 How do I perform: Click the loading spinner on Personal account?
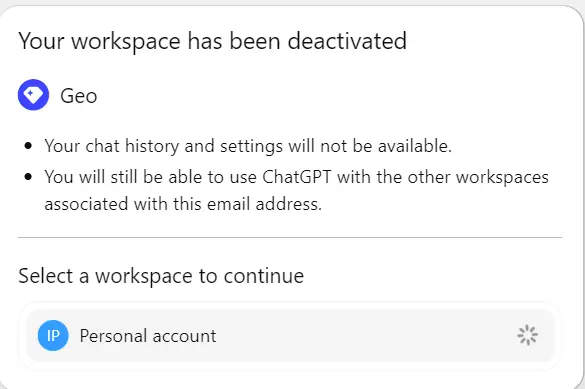tap(527, 335)
